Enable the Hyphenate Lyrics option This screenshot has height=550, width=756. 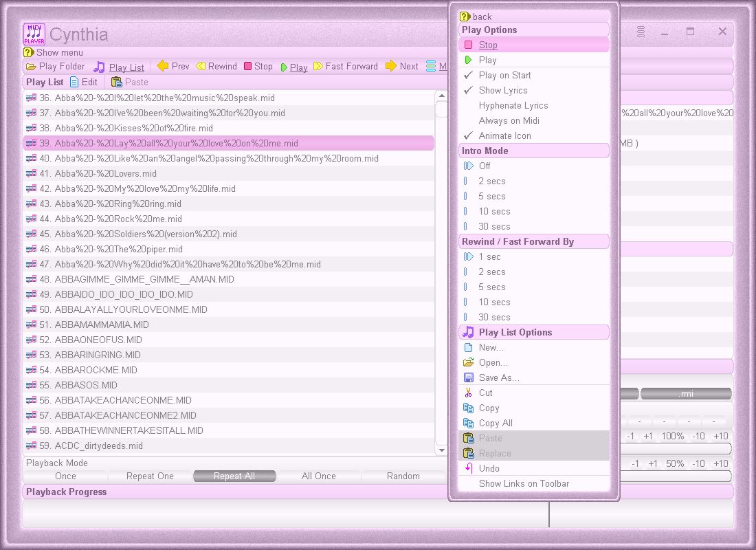point(534,105)
